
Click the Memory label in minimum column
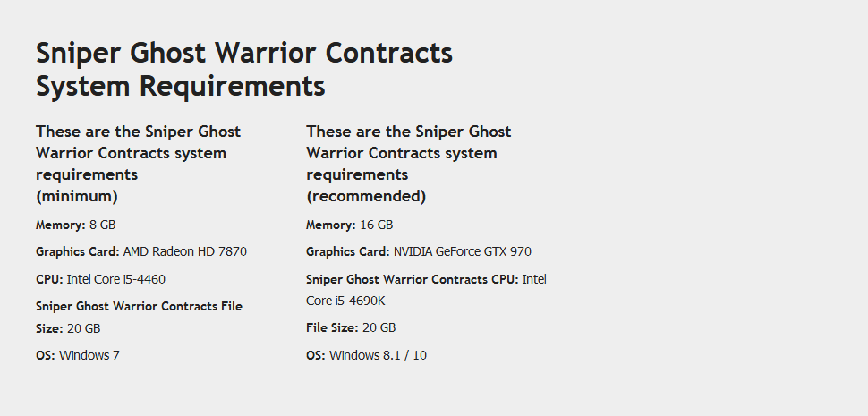pyautogui.click(x=60, y=225)
